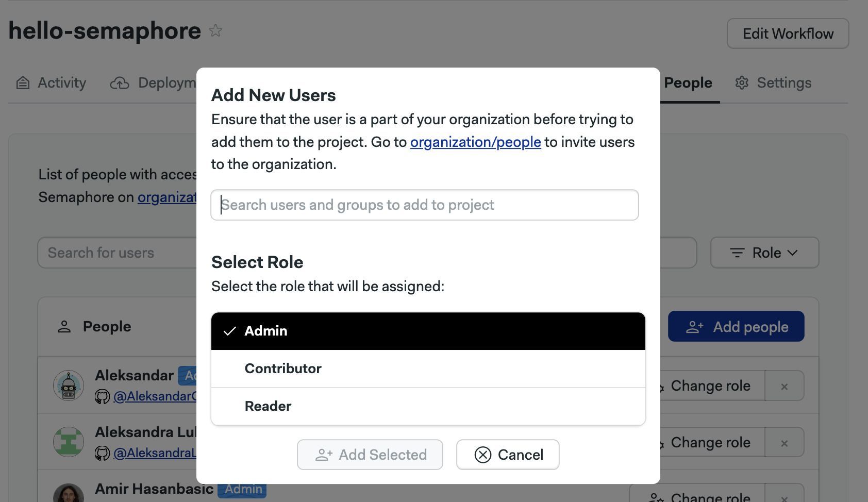Click Aleksandra's green avatar
868x502 pixels.
69,442
